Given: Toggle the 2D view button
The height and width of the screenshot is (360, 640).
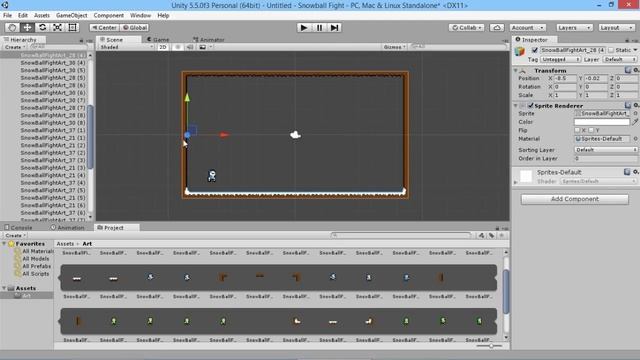Looking at the screenshot, I should [x=163, y=47].
